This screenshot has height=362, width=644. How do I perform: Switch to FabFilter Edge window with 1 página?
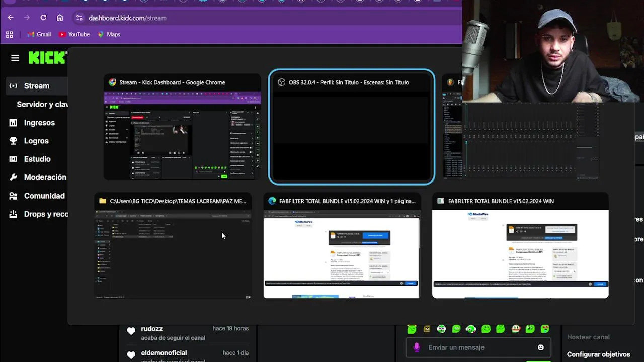[x=342, y=246]
